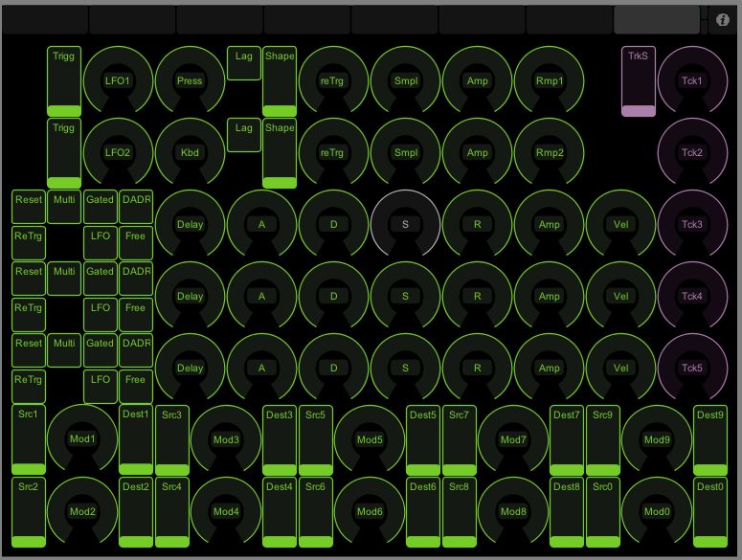Click the Src9 fader
The width and height of the screenshot is (742, 560).
click(603, 440)
